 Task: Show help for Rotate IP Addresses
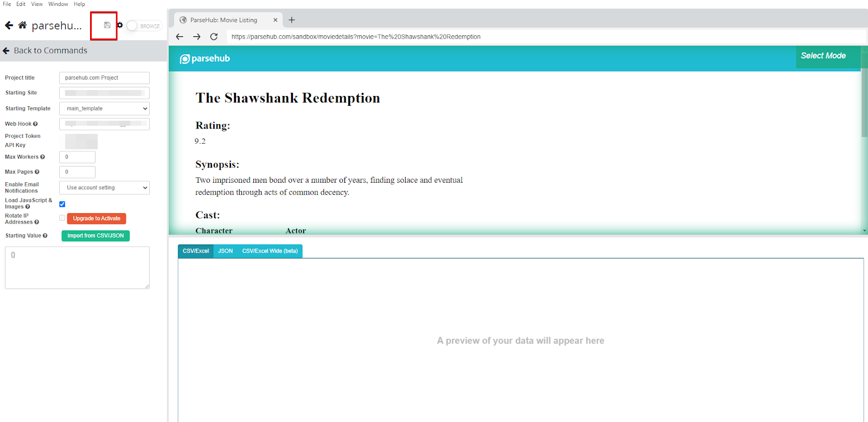tap(36, 222)
